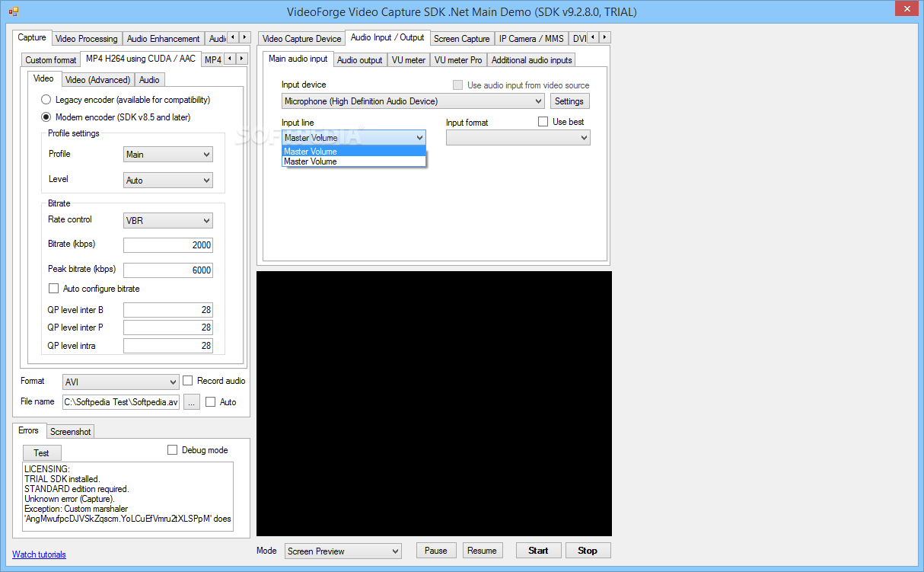
Task: Open the Mode dropdown showing Screen Preview
Action: [343, 551]
